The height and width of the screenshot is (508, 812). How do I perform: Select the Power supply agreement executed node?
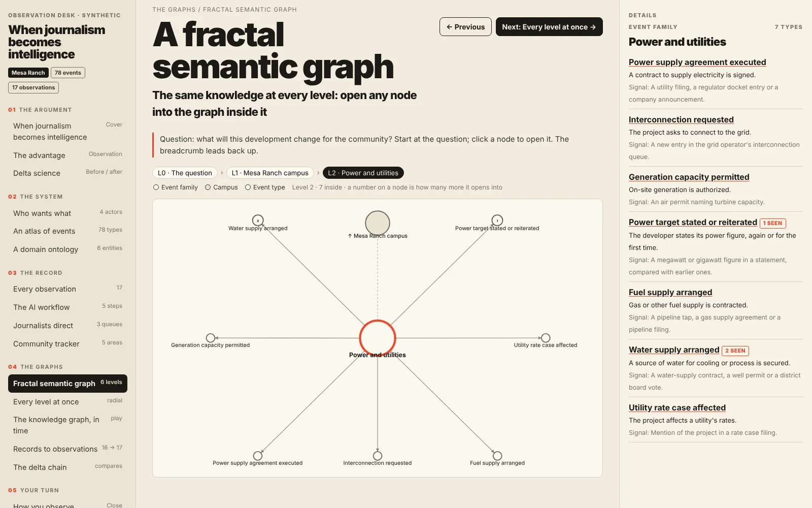(x=258, y=456)
